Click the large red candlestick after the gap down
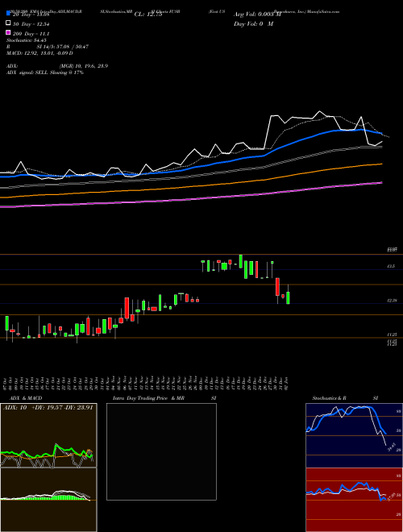The image size is (403, 532). [x=277, y=287]
